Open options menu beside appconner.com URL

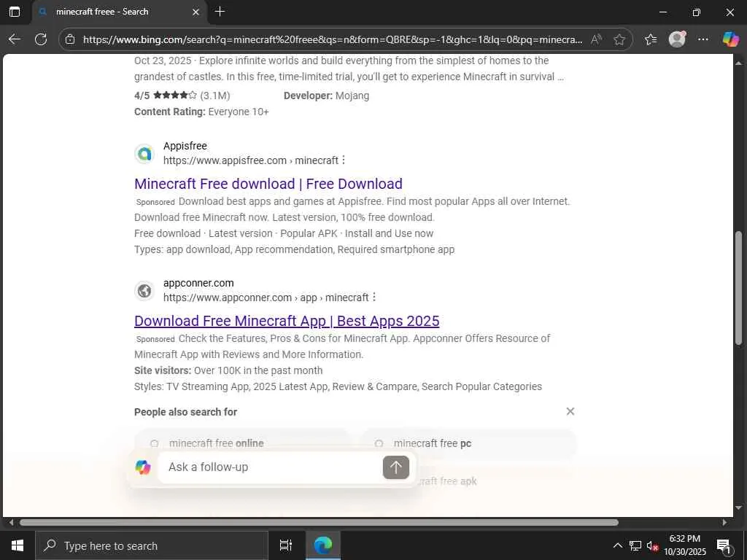pos(374,297)
